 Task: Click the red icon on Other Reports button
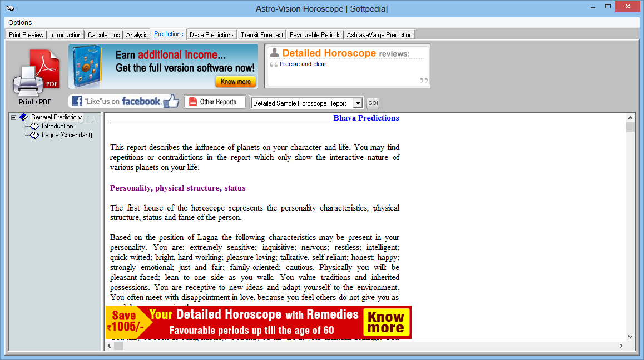(193, 102)
